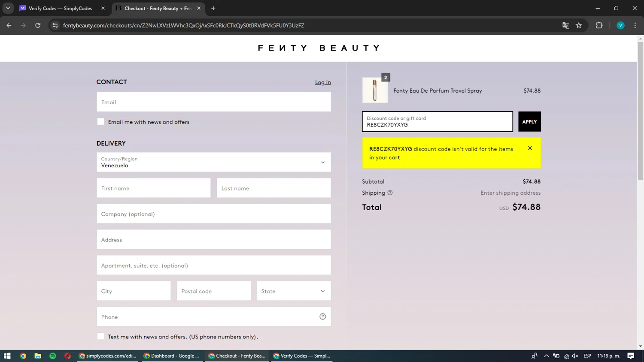
Task: Open the Windows Start menu
Action: 7,356
